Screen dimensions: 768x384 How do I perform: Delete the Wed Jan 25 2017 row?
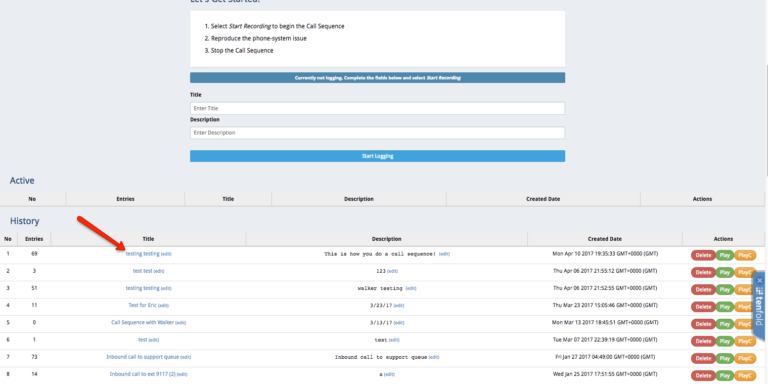tap(703, 375)
